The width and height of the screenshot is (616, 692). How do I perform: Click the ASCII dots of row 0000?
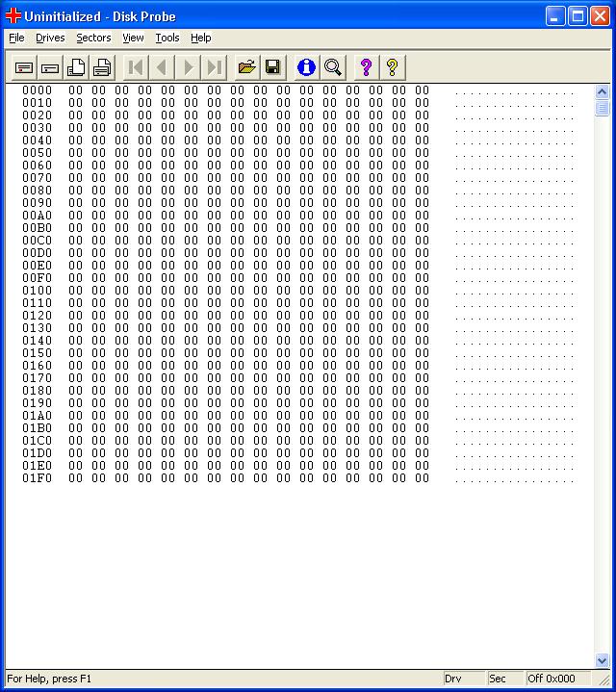click(x=515, y=93)
